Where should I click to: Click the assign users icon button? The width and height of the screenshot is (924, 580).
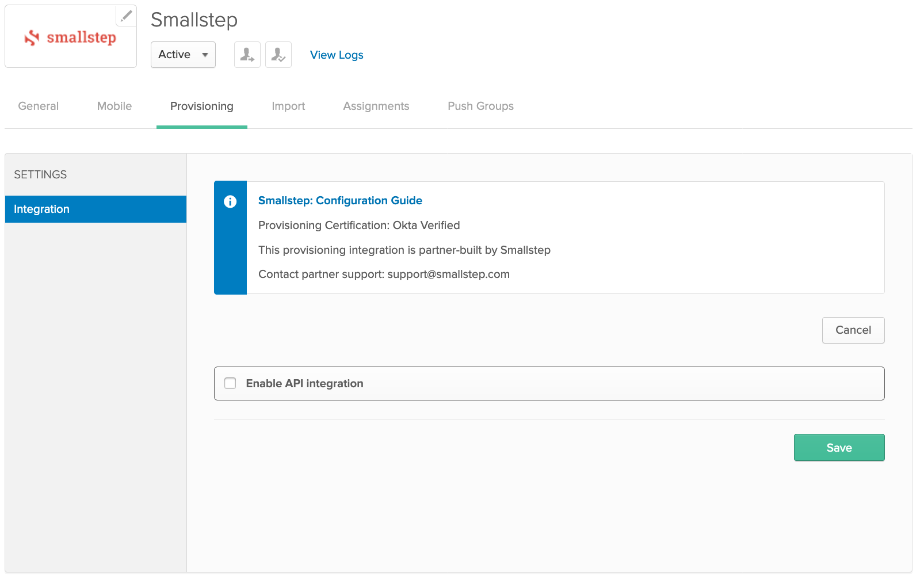click(x=247, y=55)
